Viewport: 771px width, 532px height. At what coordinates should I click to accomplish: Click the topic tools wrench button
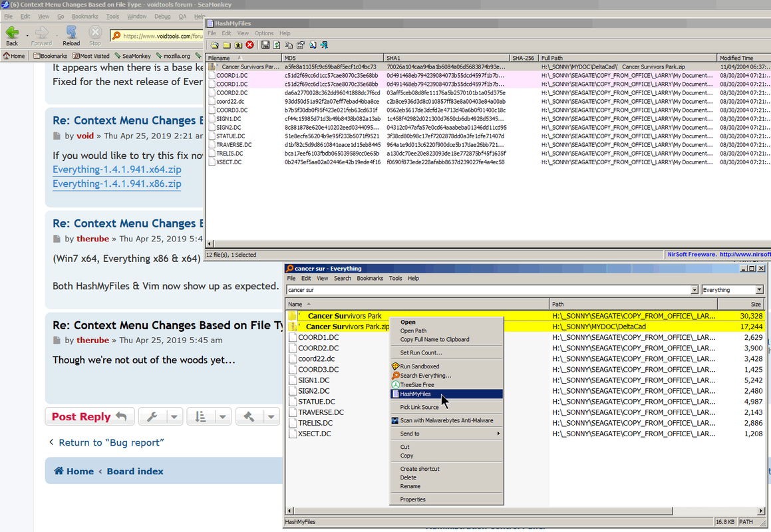coord(152,417)
